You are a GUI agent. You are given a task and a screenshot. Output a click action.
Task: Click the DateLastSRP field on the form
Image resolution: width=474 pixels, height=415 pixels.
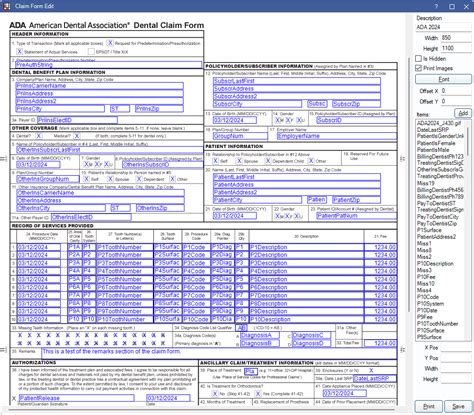click(x=375, y=379)
